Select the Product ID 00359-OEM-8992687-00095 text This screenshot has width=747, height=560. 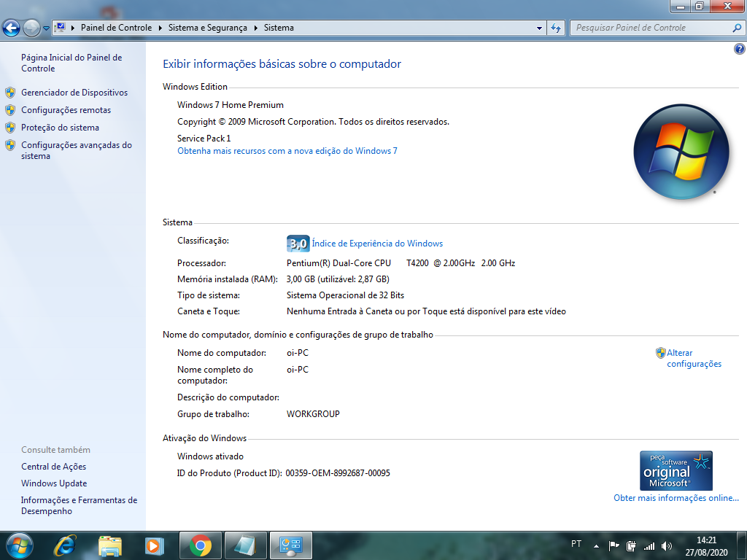[x=338, y=473]
